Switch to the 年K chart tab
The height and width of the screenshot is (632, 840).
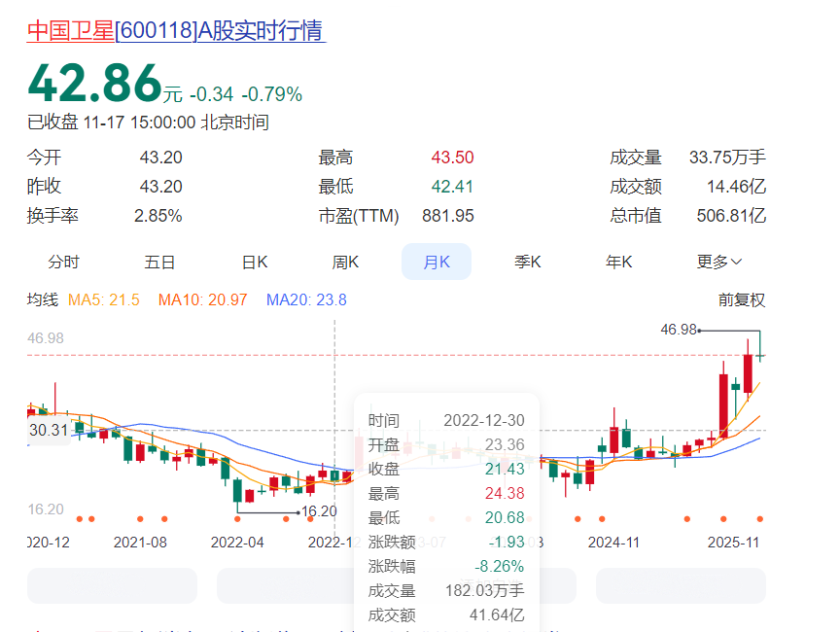click(x=618, y=262)
